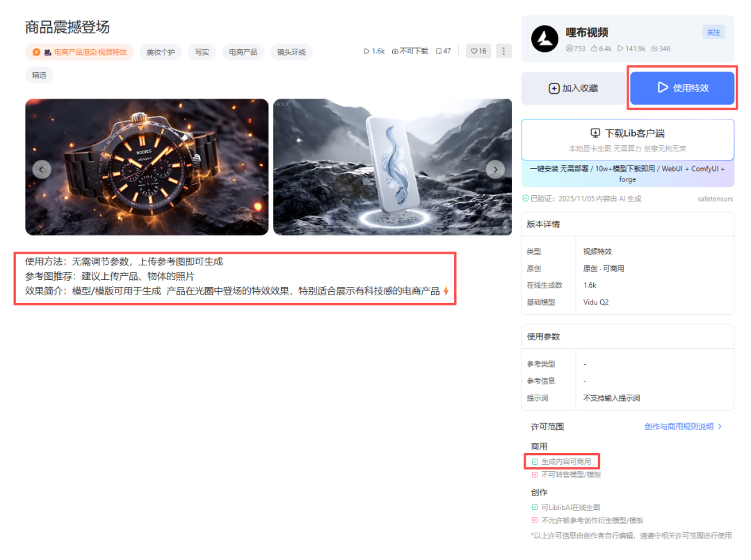
Task: Select the 镜头环绕 tag
Action: tap(292, 51)
